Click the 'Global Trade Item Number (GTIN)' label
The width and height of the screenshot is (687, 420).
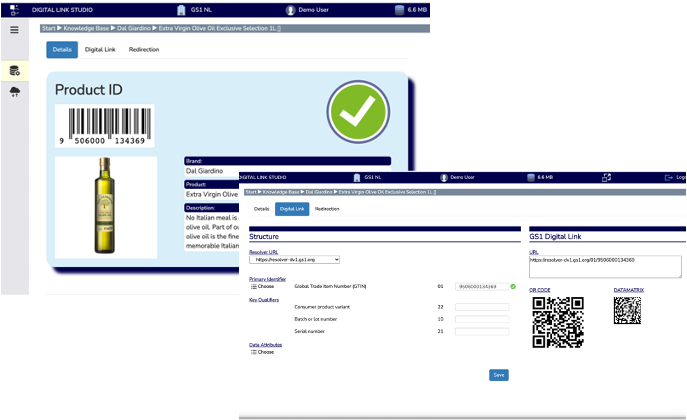pyautogui.click(x=330, y=286)
